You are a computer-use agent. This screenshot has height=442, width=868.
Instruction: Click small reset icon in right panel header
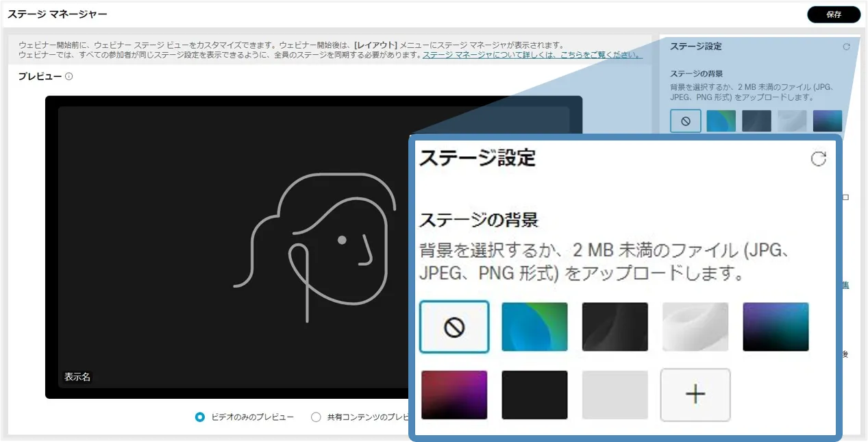tap(846, 47)
